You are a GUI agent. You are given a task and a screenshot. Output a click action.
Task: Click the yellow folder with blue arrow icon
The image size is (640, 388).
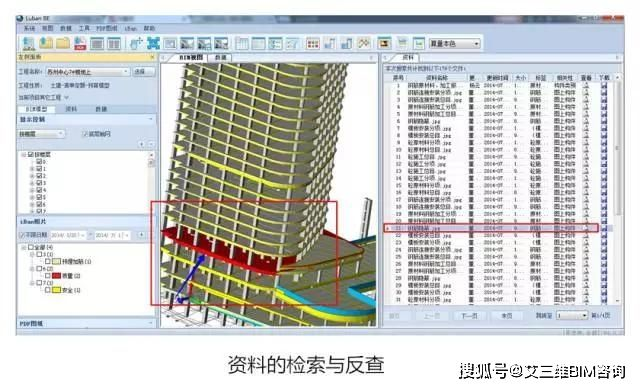(46, 43)
